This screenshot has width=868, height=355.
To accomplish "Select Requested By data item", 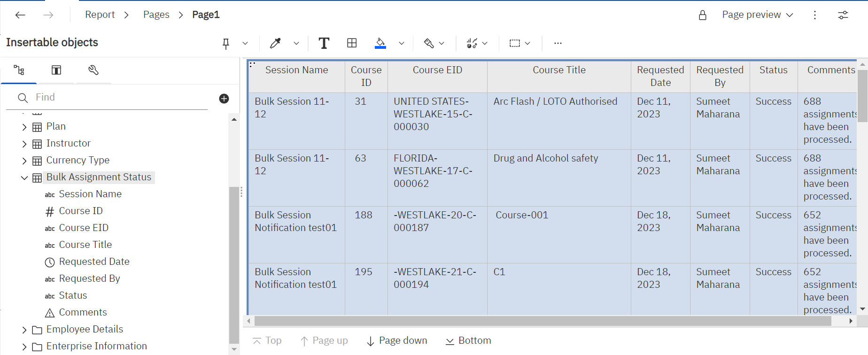I will tap(89, 278).
